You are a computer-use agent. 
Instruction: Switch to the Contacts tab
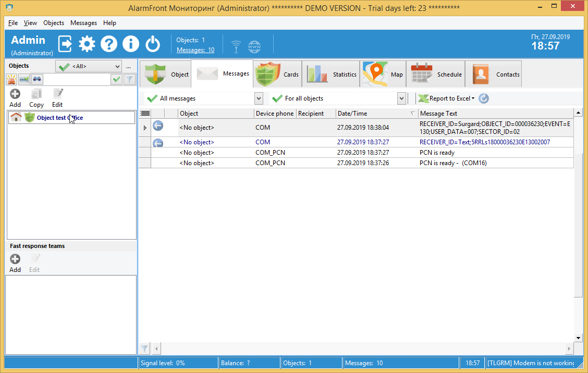(494, 74)
